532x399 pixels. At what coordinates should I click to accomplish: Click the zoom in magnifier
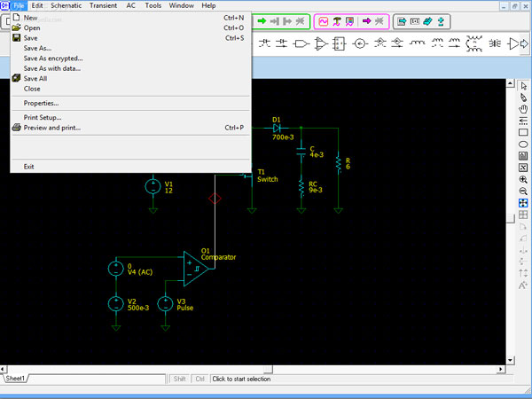[523, 179]
